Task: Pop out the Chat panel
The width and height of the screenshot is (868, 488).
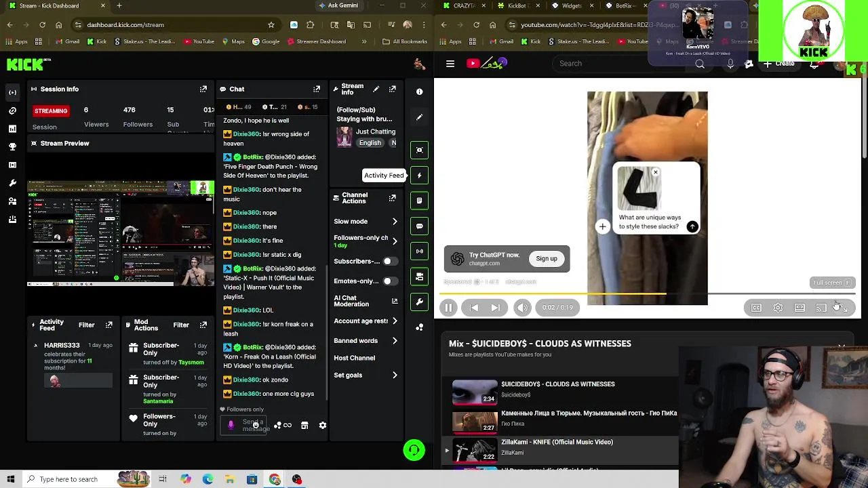Action: pos(317,89)
